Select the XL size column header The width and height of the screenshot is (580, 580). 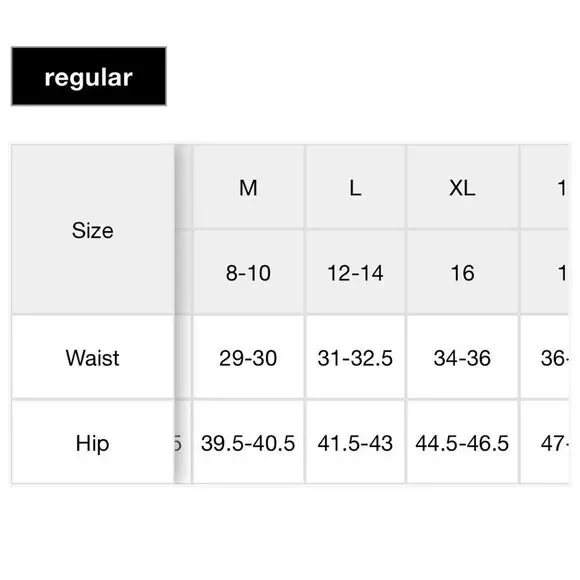pyautogui.click(x=462, y=187)
